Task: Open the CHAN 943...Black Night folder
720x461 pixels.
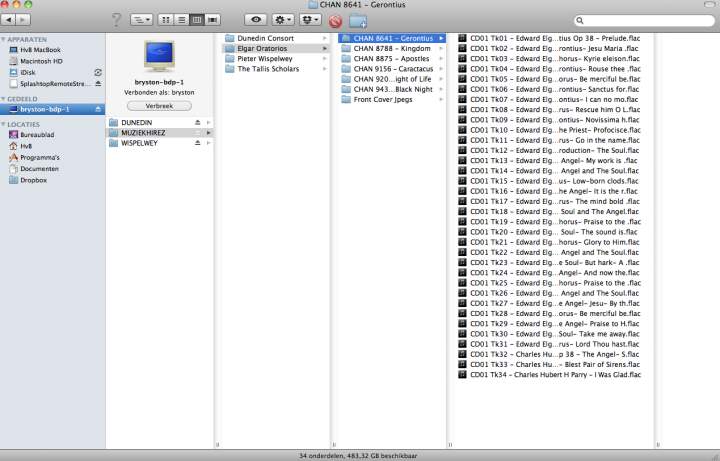Action: 392,89
